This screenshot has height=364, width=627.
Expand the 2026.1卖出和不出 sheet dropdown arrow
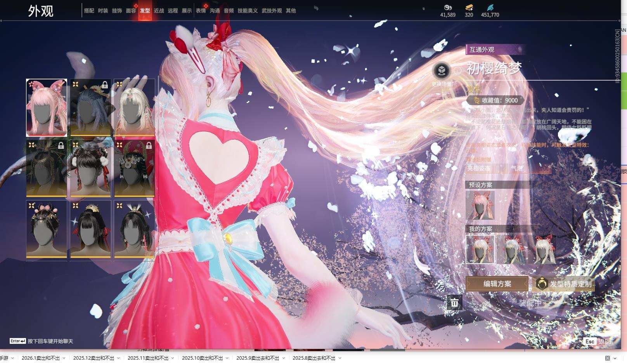64,358
